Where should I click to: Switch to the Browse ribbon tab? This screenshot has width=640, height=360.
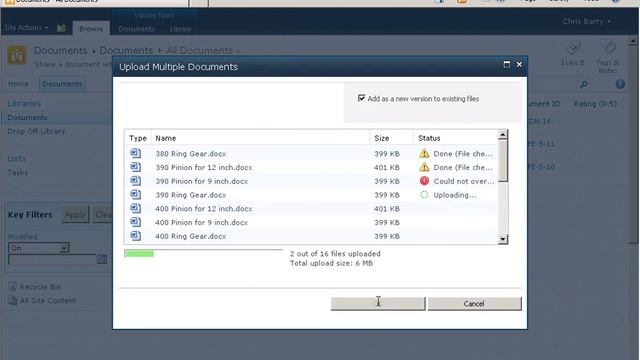pyautogui.click(x=91, y=29)
